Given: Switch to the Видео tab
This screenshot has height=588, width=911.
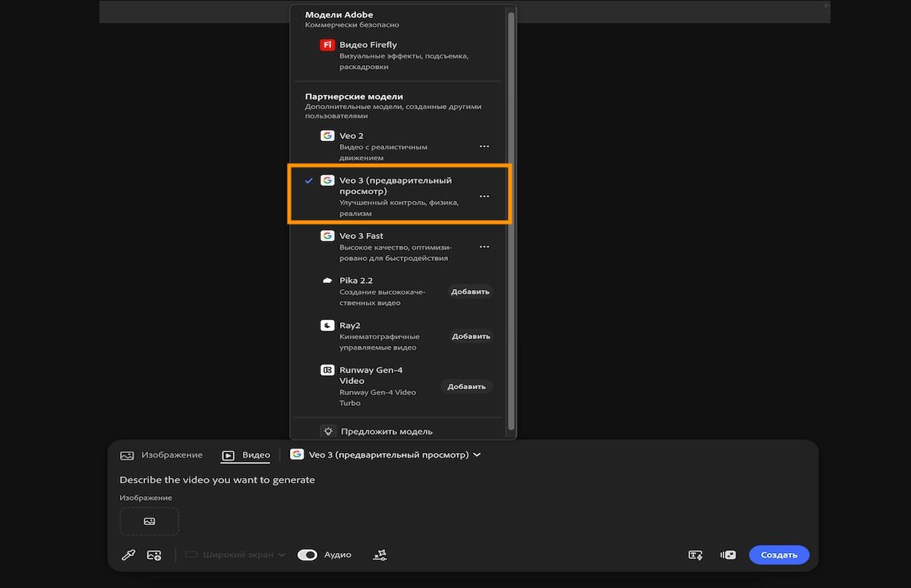Looking at the screenshot, I should coord(246,455).
